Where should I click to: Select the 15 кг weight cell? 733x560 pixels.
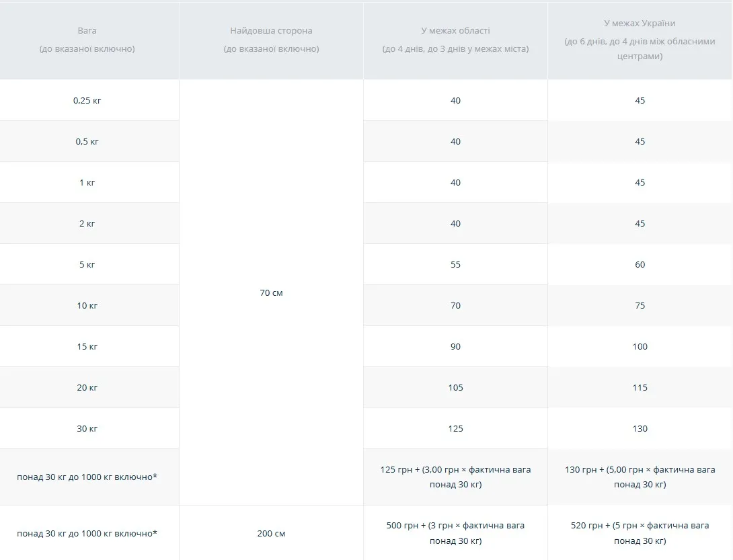coord(87,347)
